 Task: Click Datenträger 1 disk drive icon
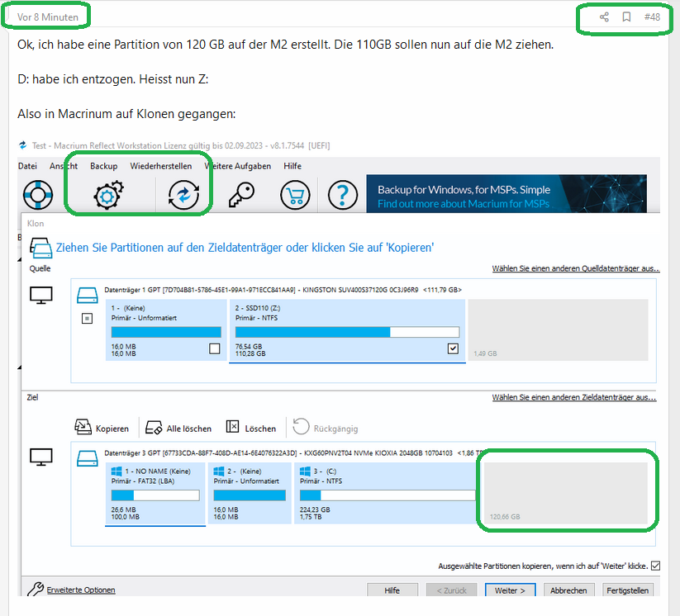pos(87,295)
